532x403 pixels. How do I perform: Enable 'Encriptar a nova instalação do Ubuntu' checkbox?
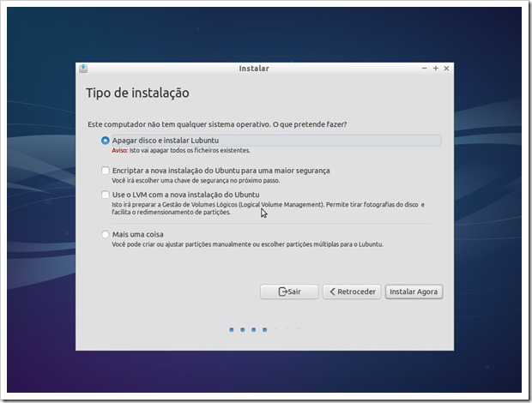click(106, 170)
